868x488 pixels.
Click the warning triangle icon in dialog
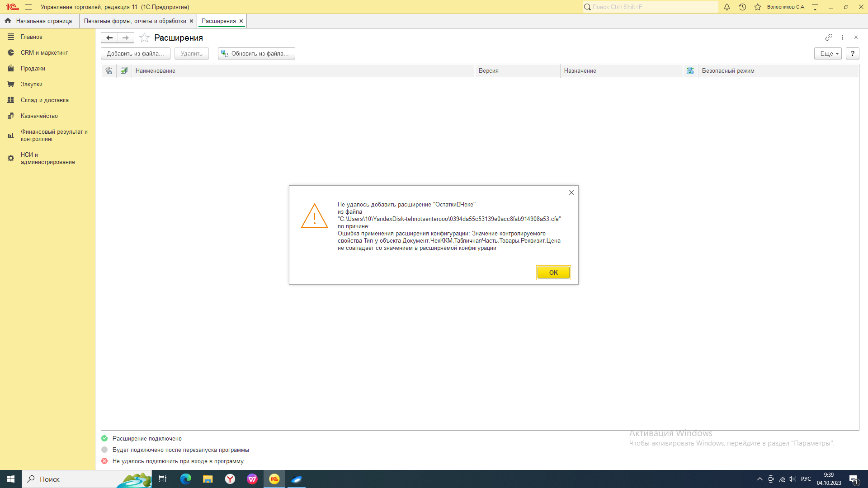315,216
